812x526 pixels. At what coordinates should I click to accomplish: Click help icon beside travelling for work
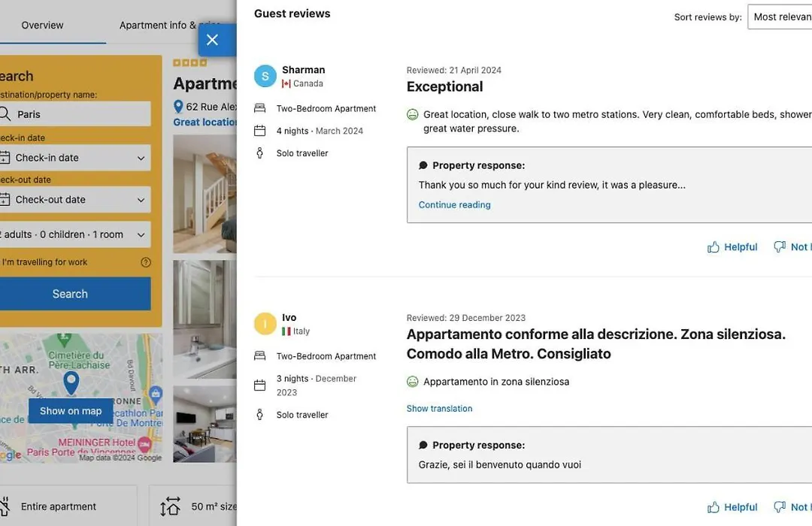click(146, 262)
